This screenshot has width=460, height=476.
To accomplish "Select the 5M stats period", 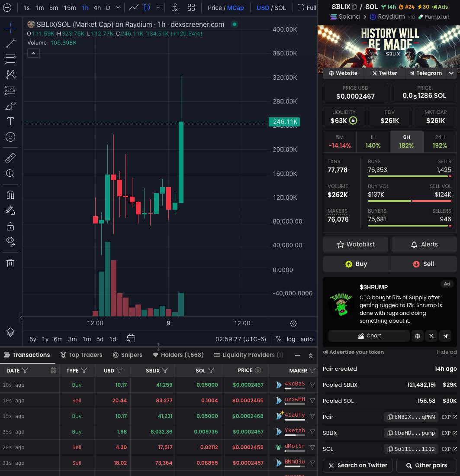I will [340, 142].
